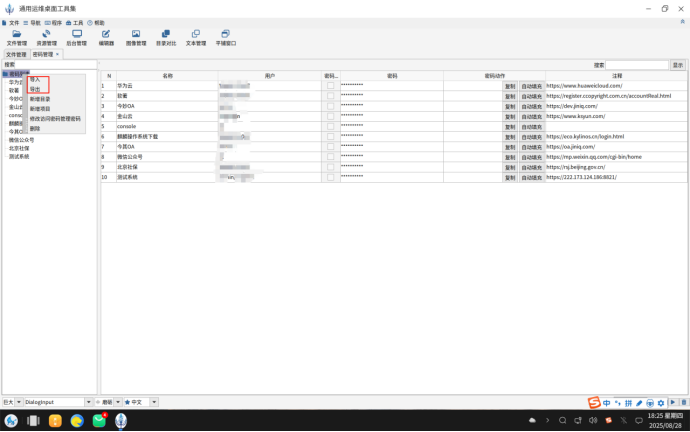Tick the show-password checkbox in row 3
The image size is (690, 432).
(x=330, y=106)
